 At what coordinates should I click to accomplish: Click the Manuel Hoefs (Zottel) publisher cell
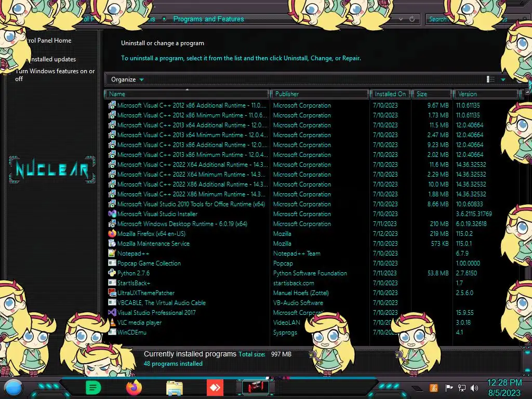[301, 293]
